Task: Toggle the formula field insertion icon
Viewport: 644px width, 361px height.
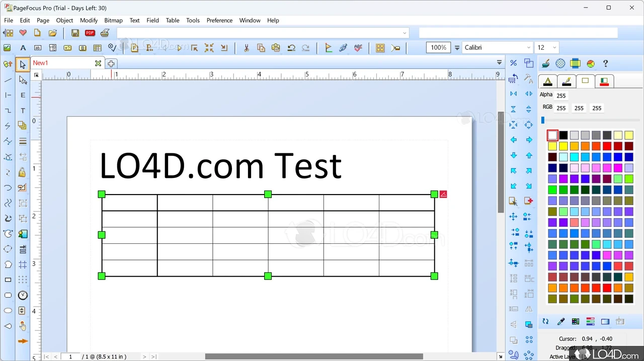Action: (67, 47)
